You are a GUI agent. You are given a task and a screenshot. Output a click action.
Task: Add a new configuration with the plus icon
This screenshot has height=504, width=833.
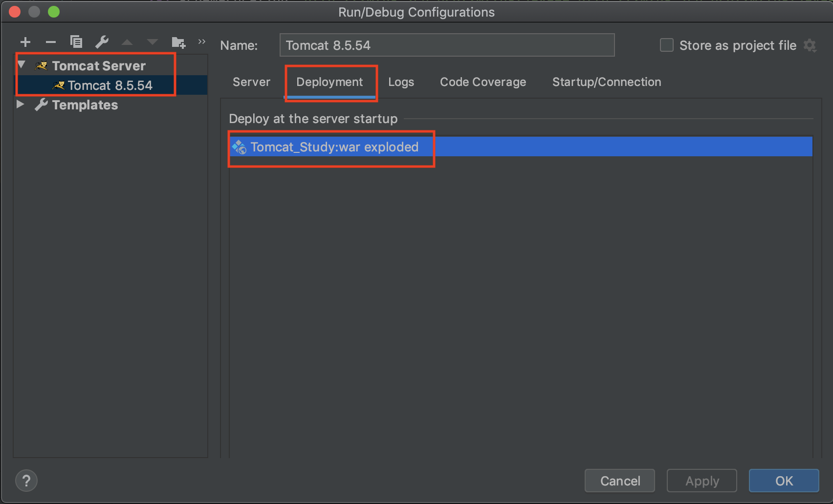(x=25, y=42)
